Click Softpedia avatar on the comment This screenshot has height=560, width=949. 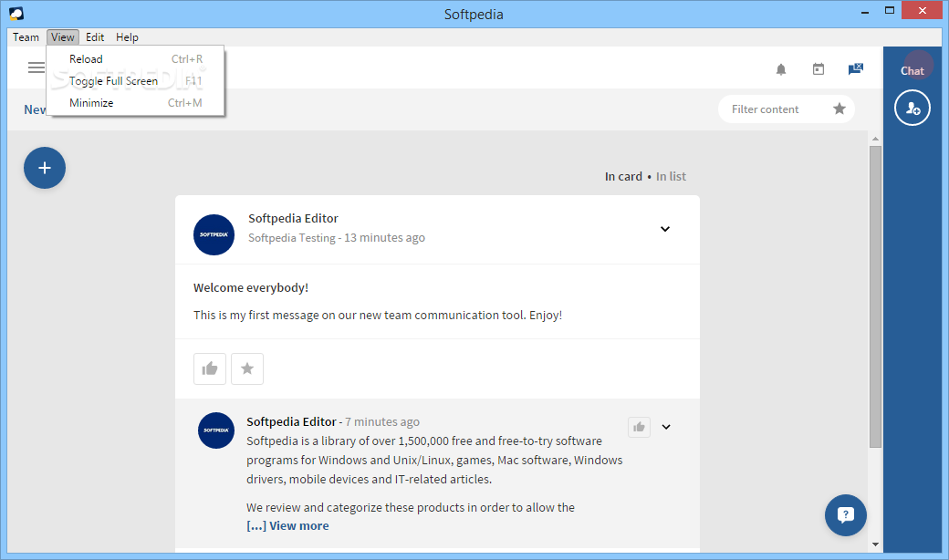(216, 430)
